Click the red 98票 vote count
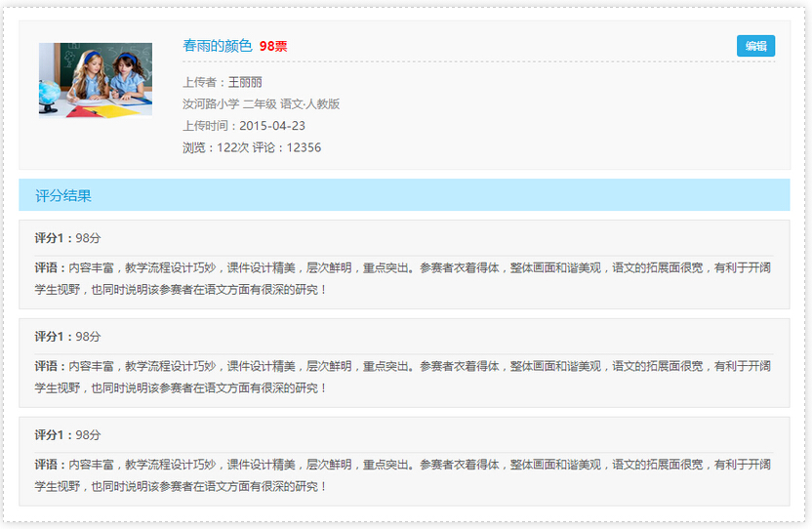 273,47
